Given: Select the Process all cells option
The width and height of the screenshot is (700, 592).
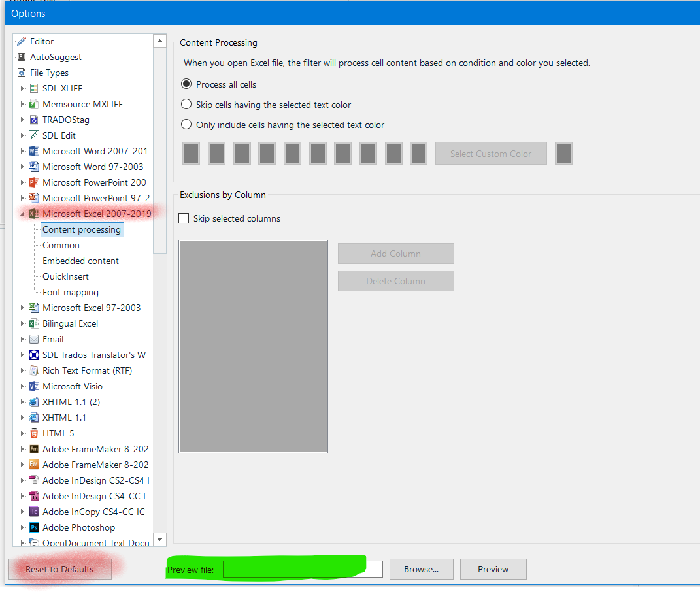Looking at the screenshot, I should tap(186, 84).
